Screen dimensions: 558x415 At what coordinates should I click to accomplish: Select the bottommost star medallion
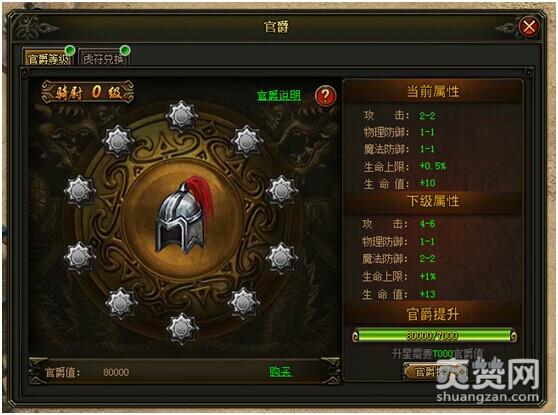click(182, 328)
